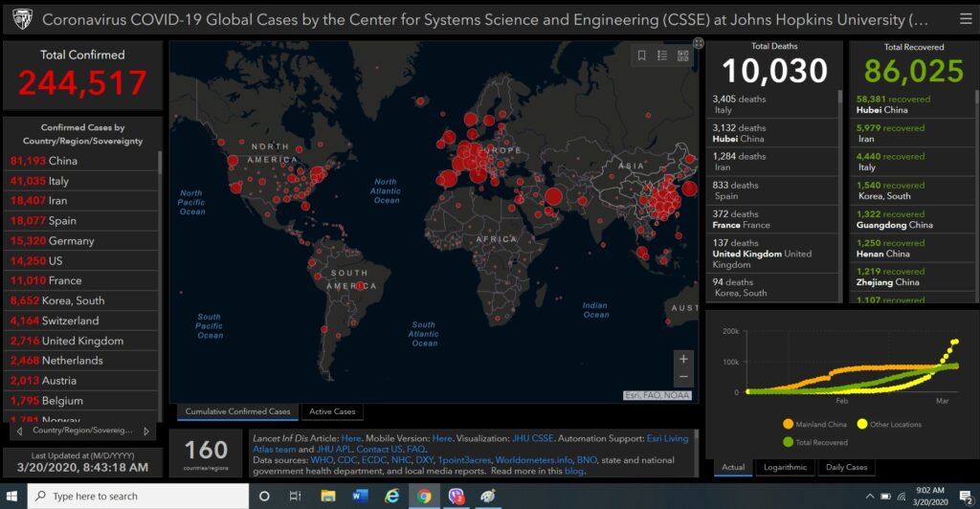The width and height of the screenshot is (980, 509).
Task: Click the Windows taskbar search box
Action: [x=139, y=496]
